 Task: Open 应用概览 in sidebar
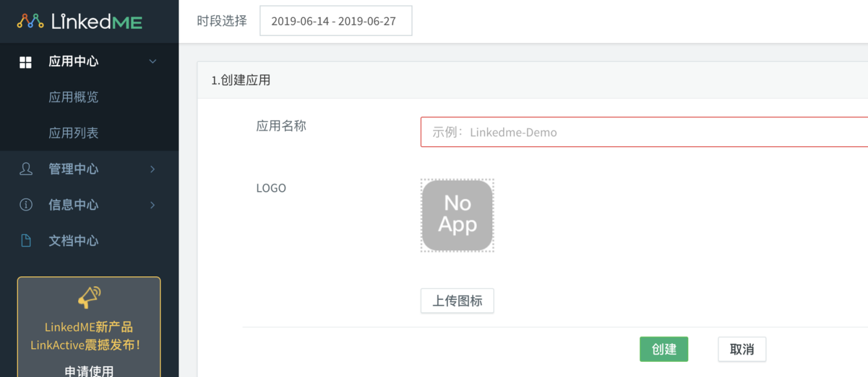point(73,97)
